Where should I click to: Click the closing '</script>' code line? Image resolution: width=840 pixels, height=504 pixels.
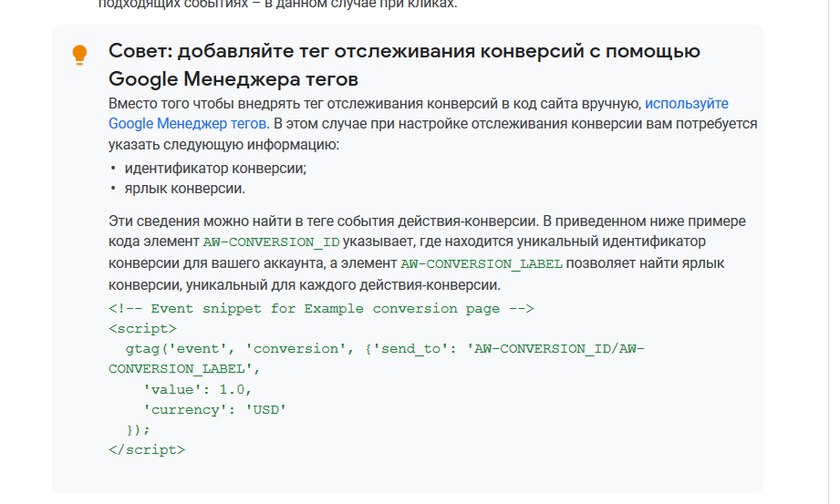[x=147, y=449]
